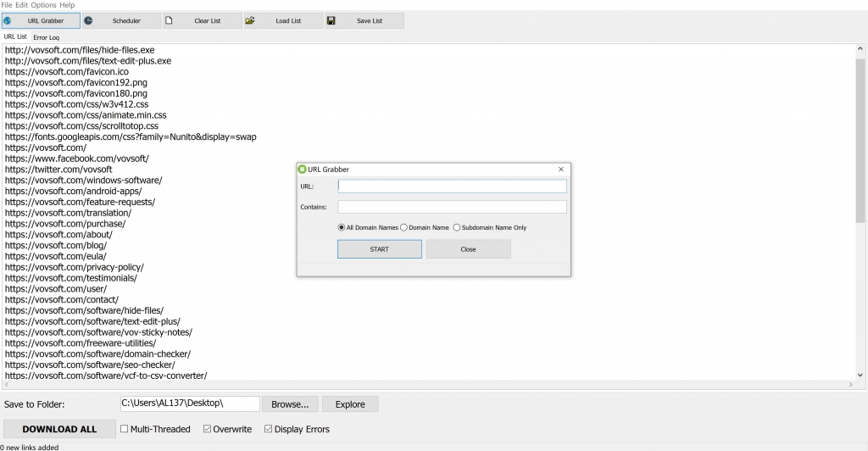
Task: Click the Load List open-folder icon
Action: [x=250, y=21]
